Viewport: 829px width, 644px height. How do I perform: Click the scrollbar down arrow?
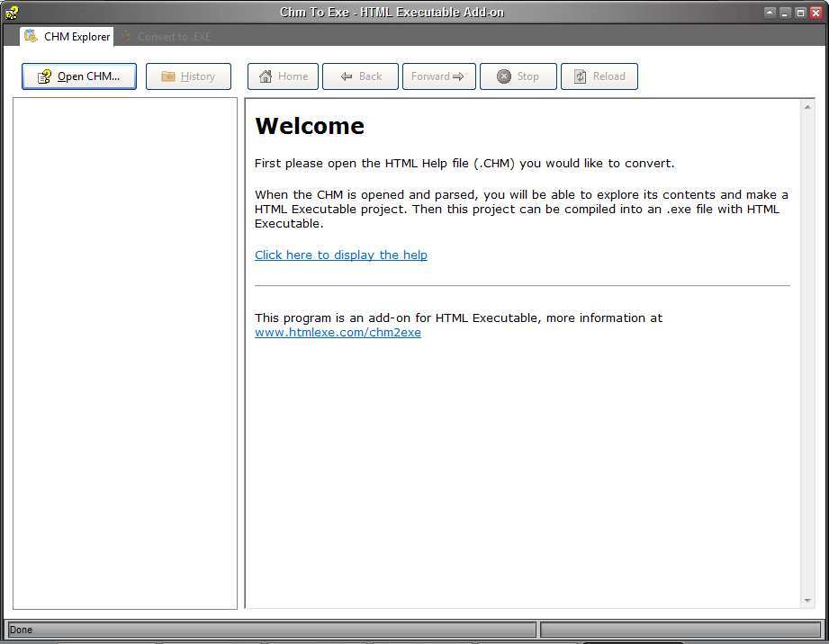pos(806,599)
